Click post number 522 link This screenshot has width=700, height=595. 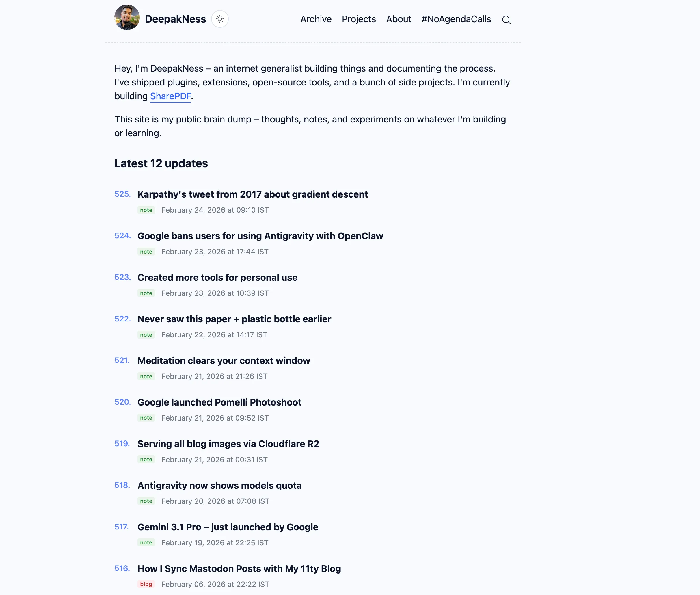coord(122,319)
